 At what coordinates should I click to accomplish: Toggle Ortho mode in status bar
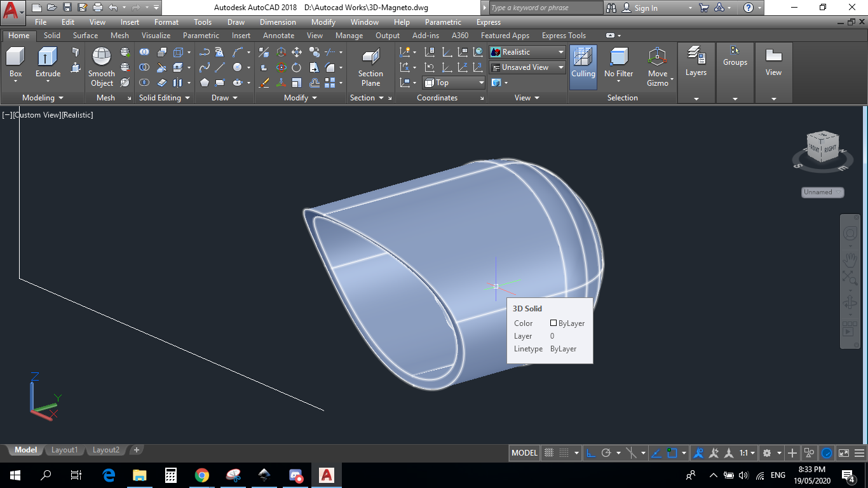[x=590, y=453]
